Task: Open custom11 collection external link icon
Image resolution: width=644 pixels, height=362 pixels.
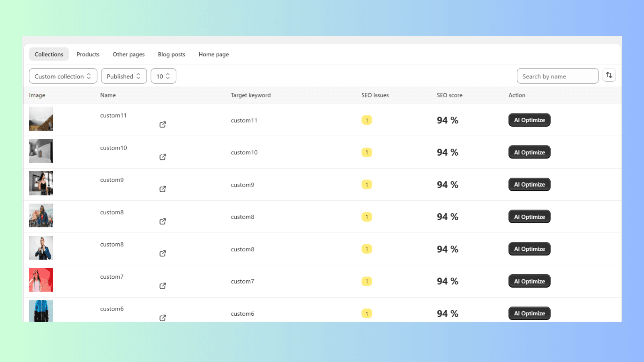Action: [x=163, y=125]
